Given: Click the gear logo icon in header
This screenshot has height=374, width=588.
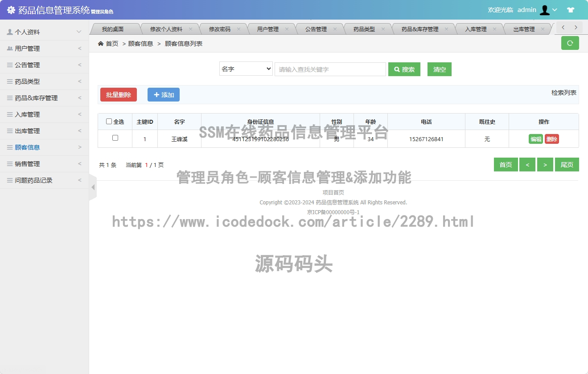Looking at the screenshot, I should pos(11,10).
